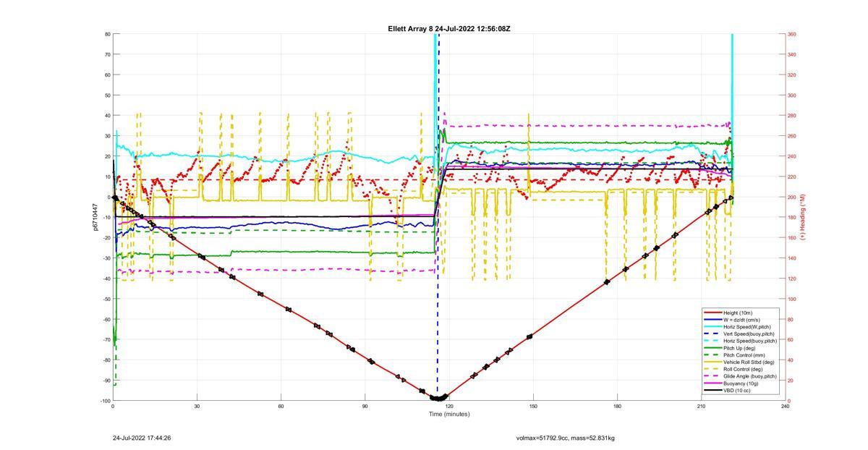Screen dimensions: 868x450
Task: Click the time axis tick label "90"
Action: pyautogui.click(x=365, y=407)
